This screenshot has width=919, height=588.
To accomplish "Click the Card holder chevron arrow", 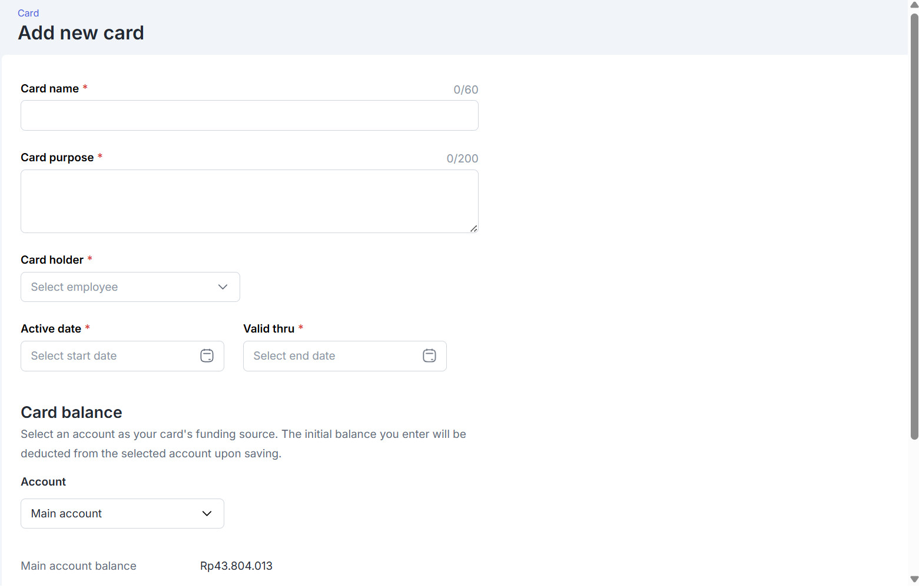I will click(223, 287).
